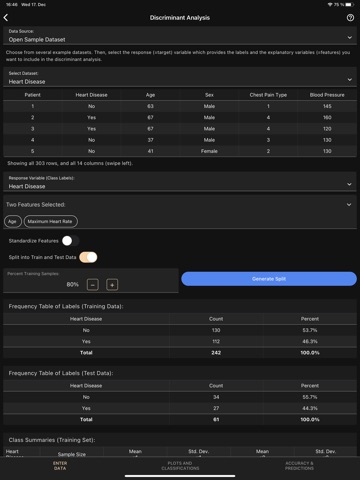Select the Maximum Heart Rate feature chip
Viewport: 360px width, 480px height.
click(51, 221)
